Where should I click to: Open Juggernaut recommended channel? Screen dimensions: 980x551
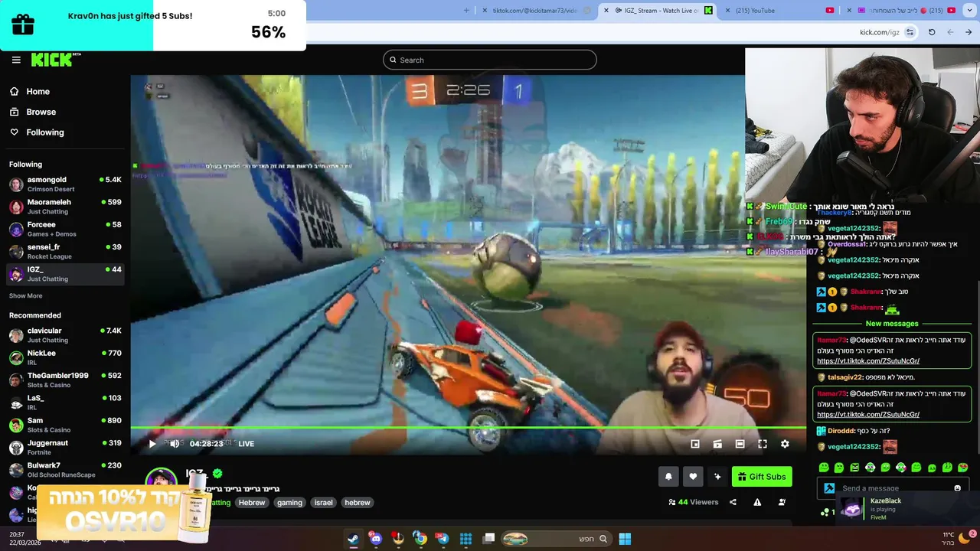65,447
